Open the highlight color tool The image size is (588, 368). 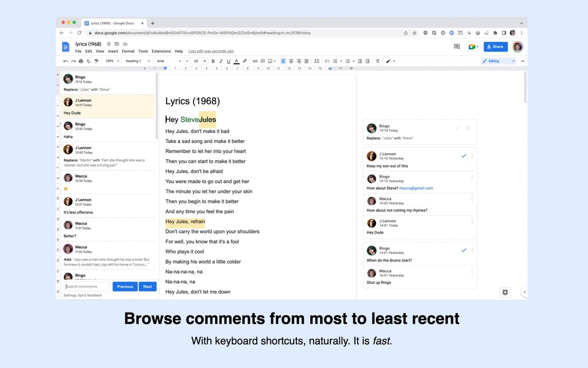pyautogui.click(x=244, y=61)
